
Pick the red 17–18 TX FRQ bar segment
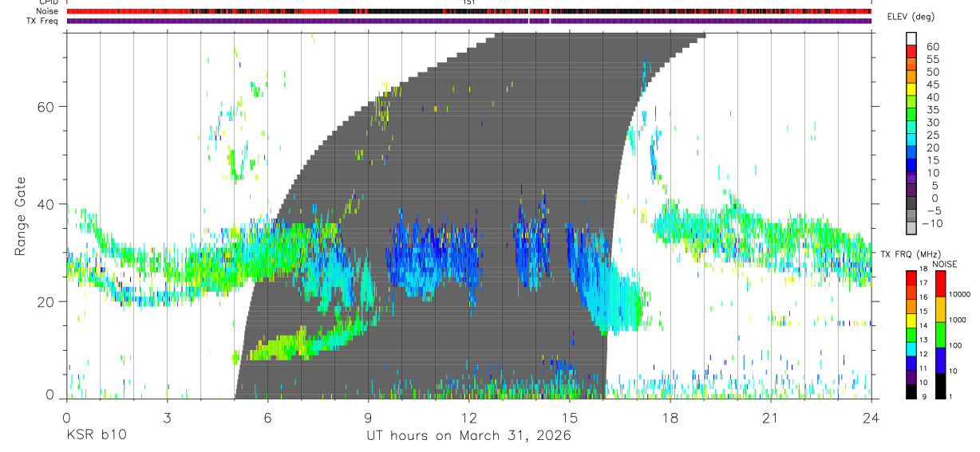pyautogui.click(x=911, y=276)
